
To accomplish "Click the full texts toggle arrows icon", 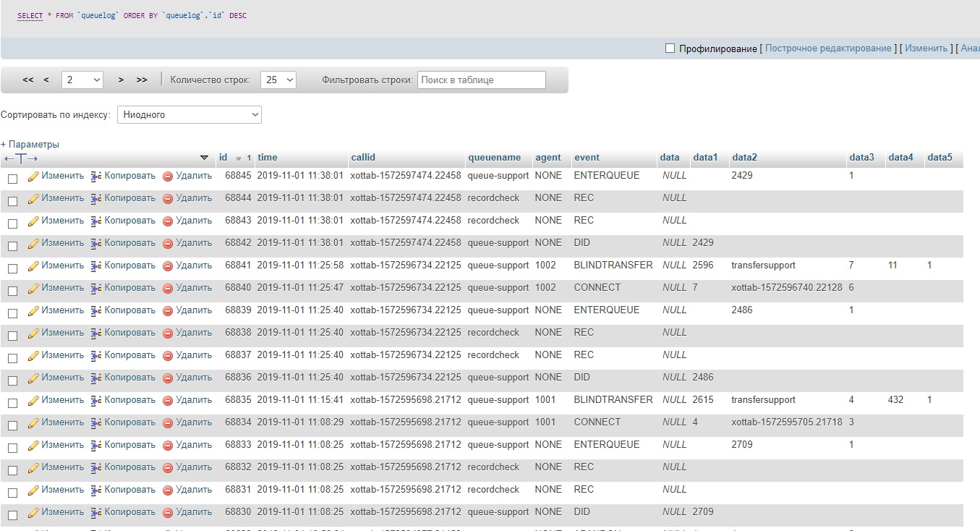I will point(20,158).
